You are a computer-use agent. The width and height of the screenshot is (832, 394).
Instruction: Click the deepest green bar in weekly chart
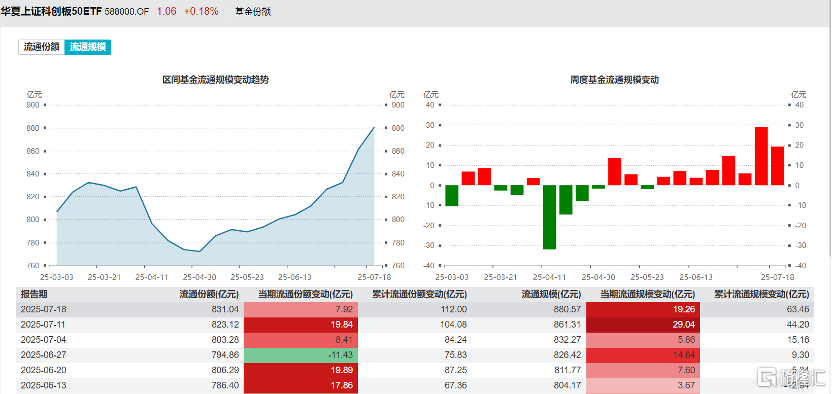(549, 217)
